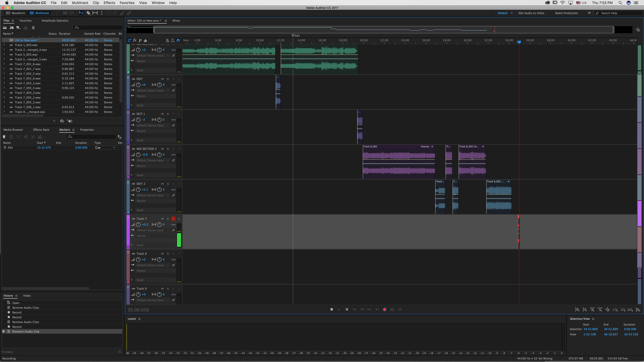Open automation mode dropdown for EDIT 2 track
644x362 pixels.
155,210
